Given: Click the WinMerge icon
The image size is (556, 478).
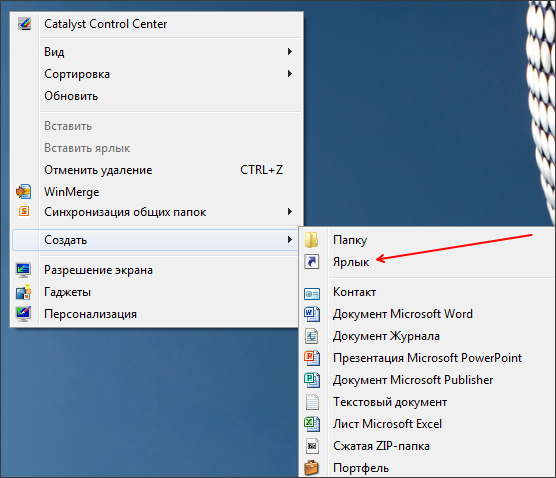Looking at the screenshot, I should coord(23,192).
